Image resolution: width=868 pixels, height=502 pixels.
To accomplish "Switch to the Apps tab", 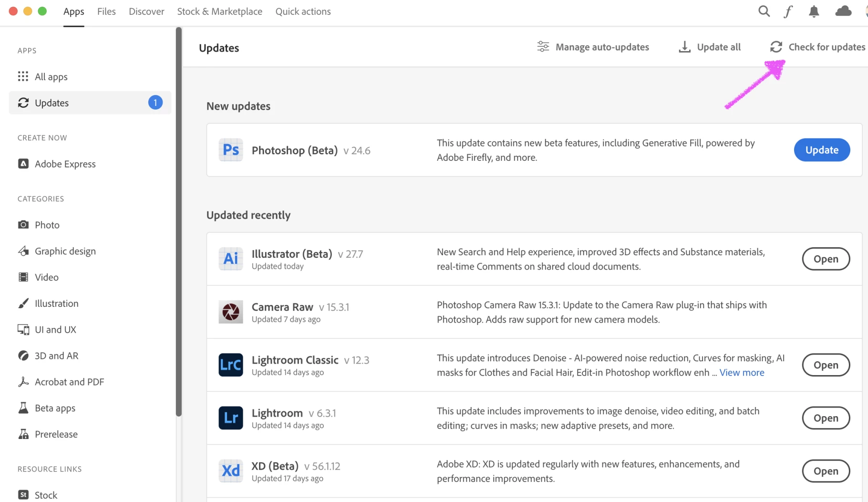I will 73,11.
